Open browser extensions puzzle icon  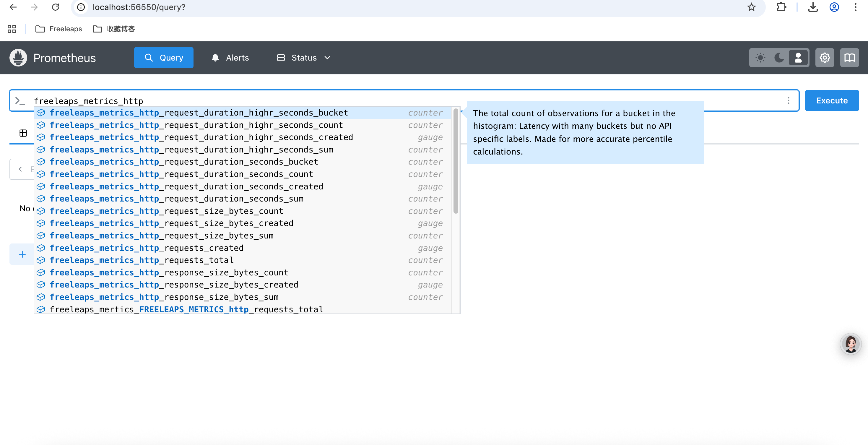(781, 7)
